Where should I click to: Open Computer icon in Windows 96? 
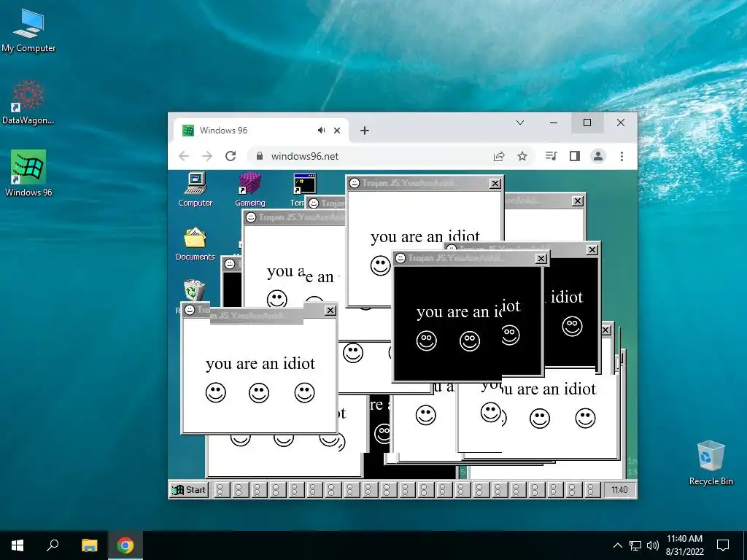click(196, 190)
